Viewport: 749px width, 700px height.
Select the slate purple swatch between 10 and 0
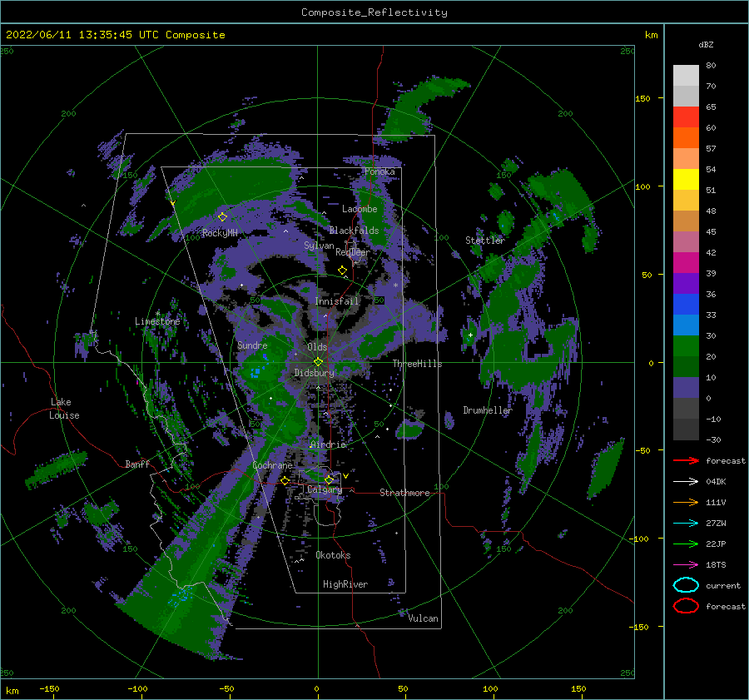click(686, 388)
